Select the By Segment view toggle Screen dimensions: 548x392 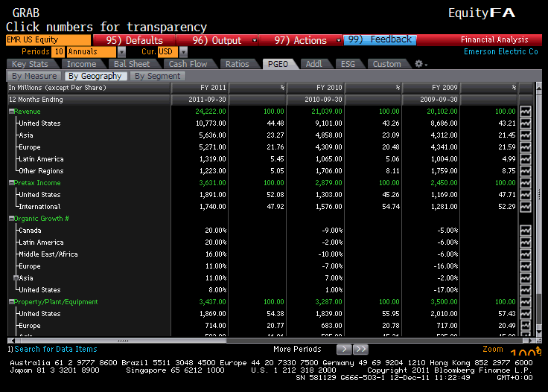[x=157, y=76]
